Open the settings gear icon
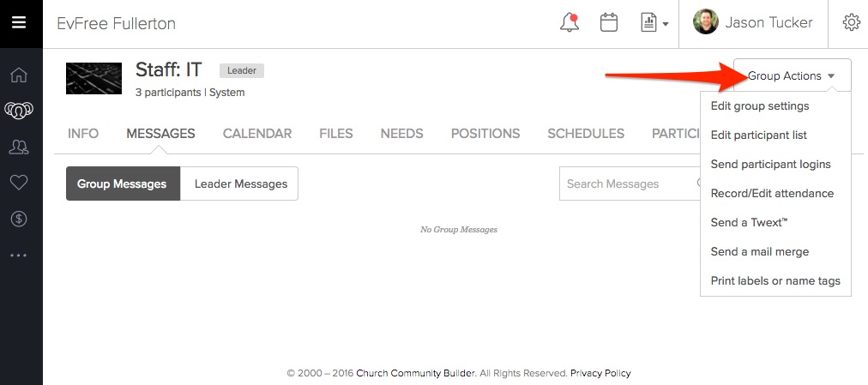The width and height of the screenshot is (868, 385). (851, 23)
